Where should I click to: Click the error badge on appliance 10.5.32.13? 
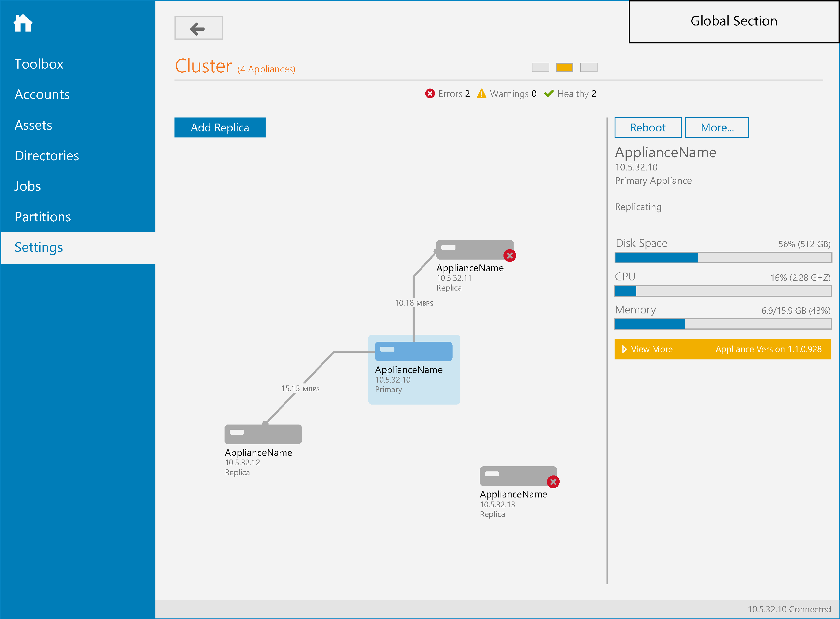point(553,482)
